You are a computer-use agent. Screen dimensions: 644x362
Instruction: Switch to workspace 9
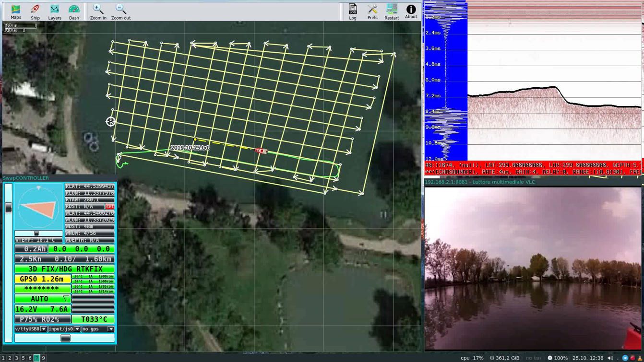(43, 358)
